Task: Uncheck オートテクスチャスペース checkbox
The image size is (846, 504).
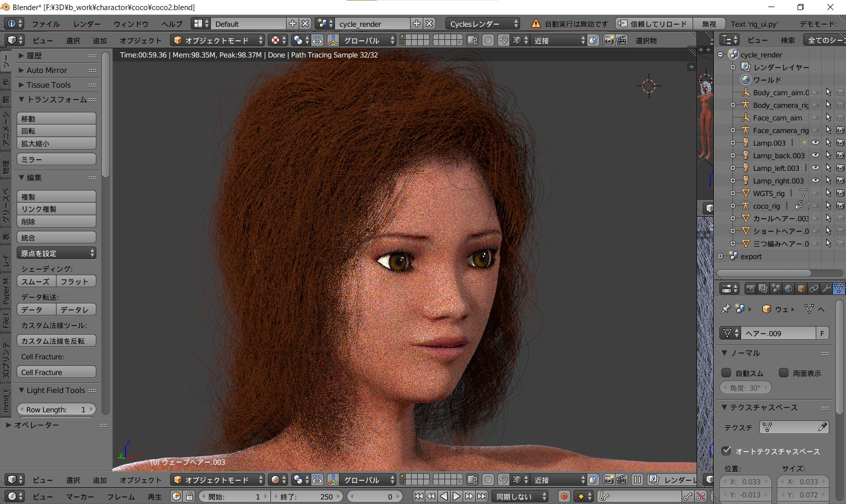Action: point(726,451)
